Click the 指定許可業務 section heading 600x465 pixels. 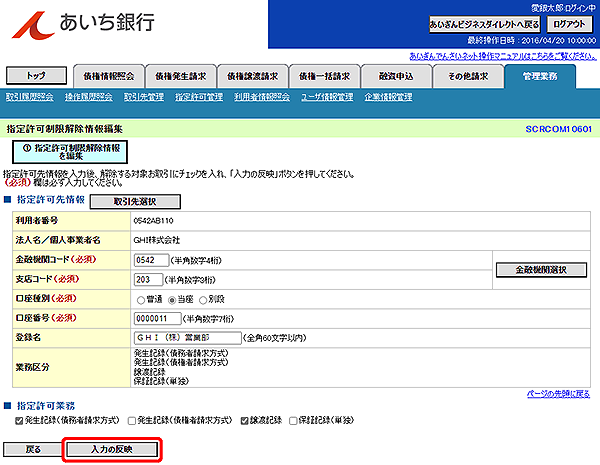[x=46, y=406]
